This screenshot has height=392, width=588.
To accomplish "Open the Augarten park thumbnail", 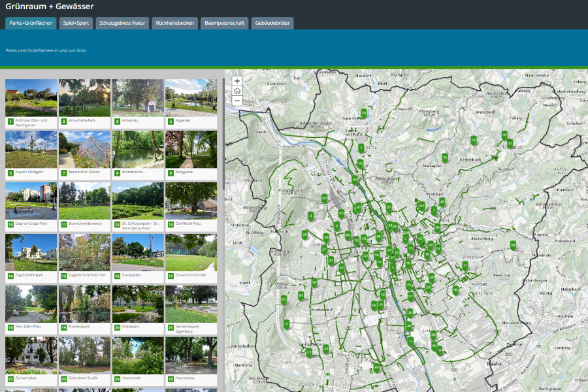I will 191,98.
